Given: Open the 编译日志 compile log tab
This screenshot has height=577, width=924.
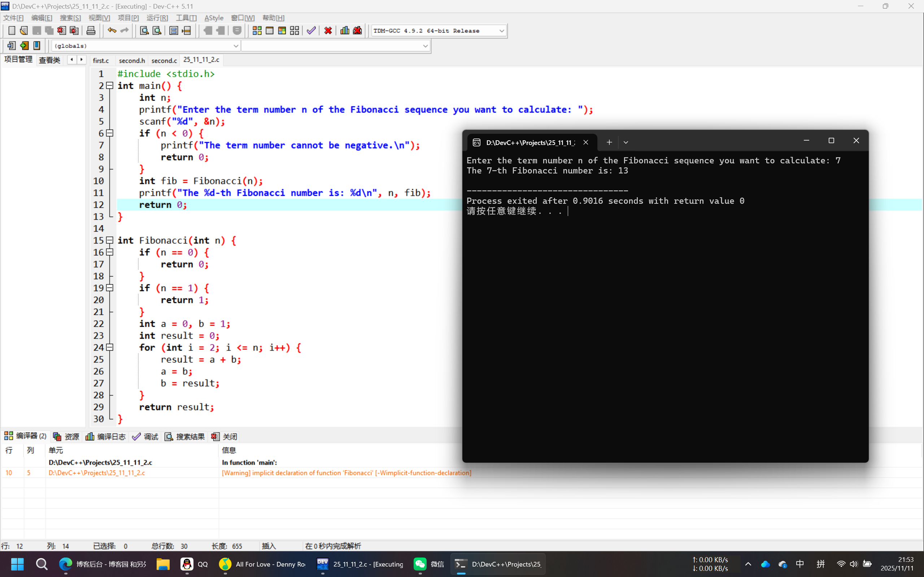Looking at the screenshot, I should click(x=106, y=437).
